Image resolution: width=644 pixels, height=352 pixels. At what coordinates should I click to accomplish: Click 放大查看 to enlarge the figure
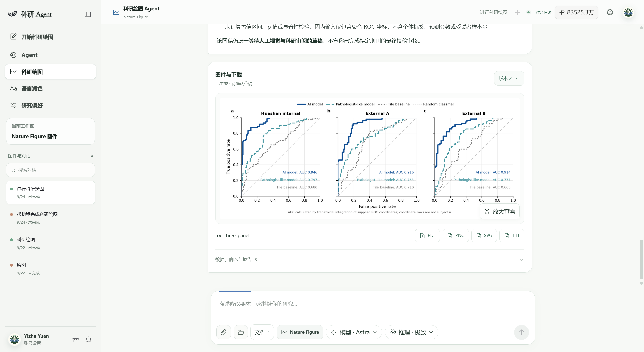(500, 212)
